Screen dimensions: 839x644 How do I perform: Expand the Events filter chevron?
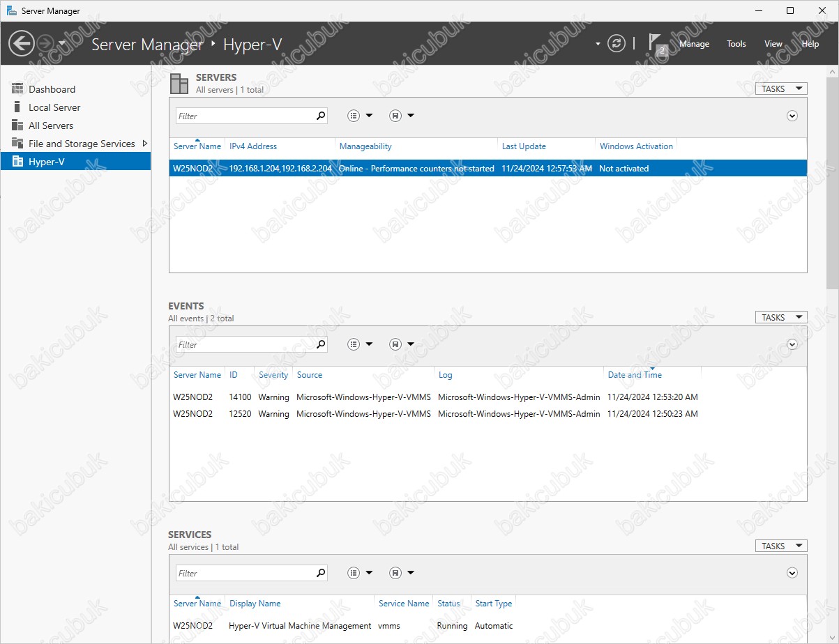(792, 345)
